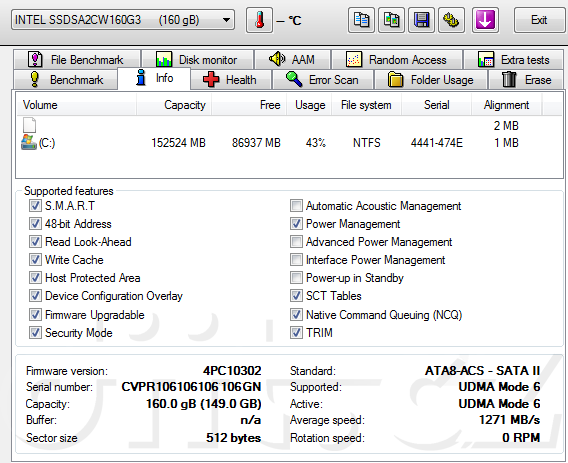The width and height of the screenshot is (568, 463).
Task: Click the File system column header
Action: (366, 105)
